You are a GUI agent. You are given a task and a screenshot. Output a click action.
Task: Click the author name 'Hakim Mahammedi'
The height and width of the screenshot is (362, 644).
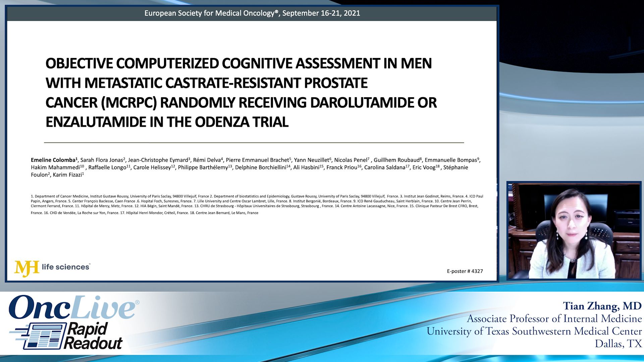click(55, 167)
